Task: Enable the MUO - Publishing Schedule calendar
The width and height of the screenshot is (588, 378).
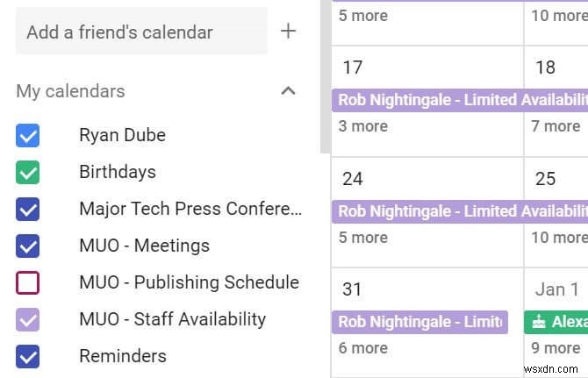Action: 28,282
